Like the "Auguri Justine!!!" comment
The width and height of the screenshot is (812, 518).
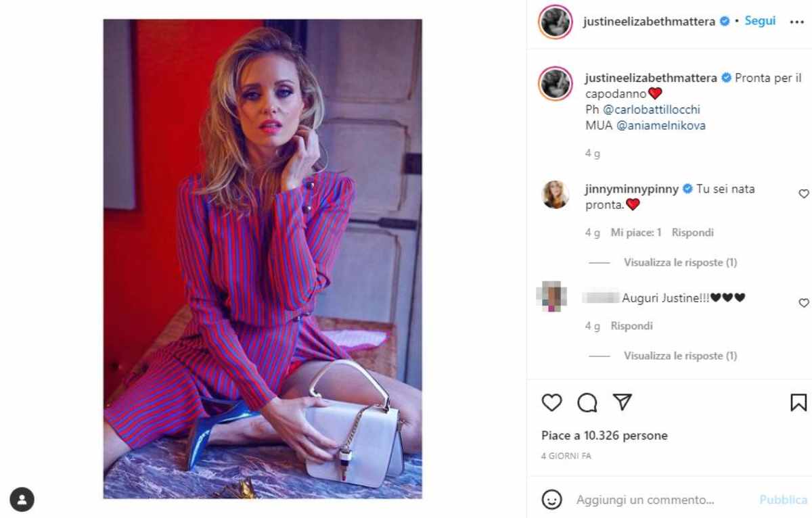pos(804,303)
